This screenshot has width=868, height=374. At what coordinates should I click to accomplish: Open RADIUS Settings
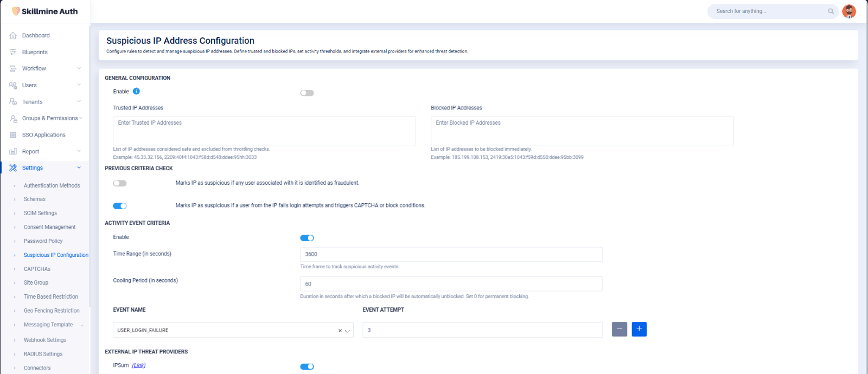43,354
